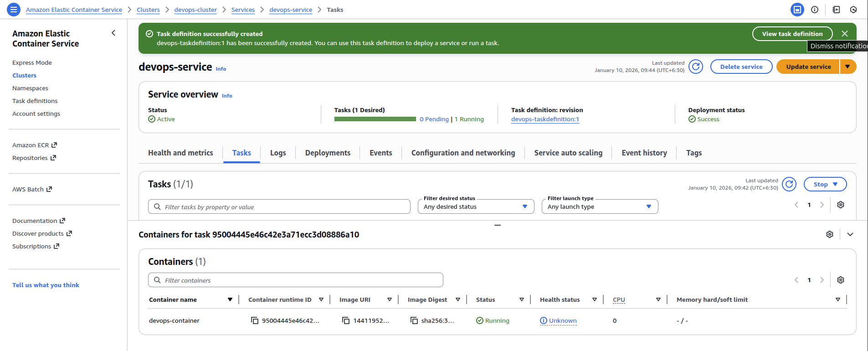The height and width of the screenshot is (351, 868).
Task: Dismiss the green success notification
Action: point(845,34)
